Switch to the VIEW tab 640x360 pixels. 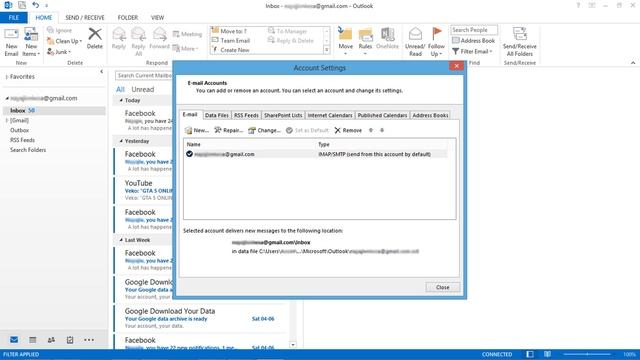(x=157, y=18)
